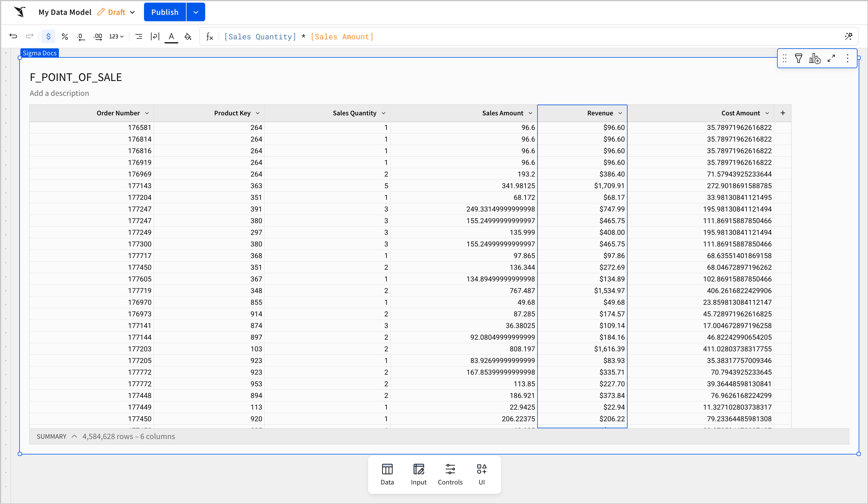Open the Order Number column menu

[x=147, y=113]
